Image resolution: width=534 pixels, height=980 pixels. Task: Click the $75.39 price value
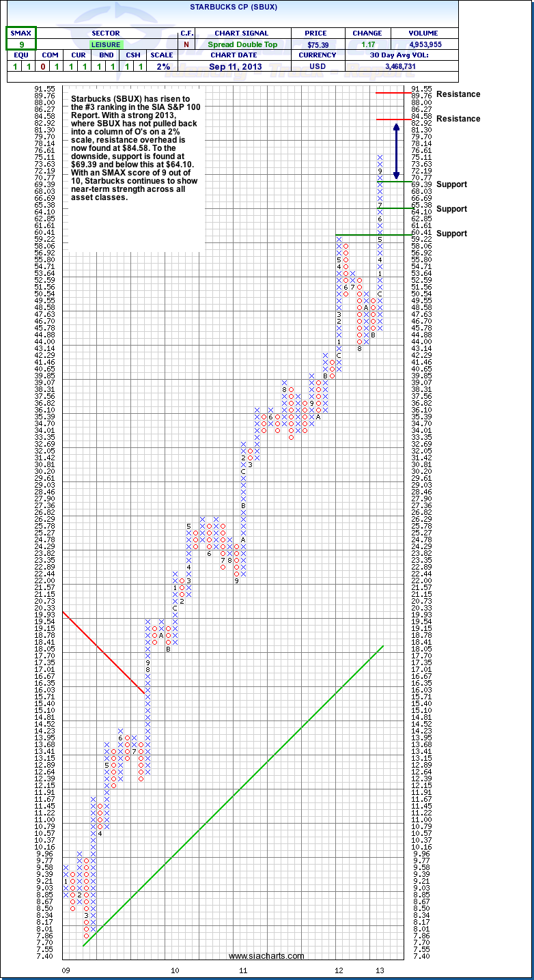point(319,44)
